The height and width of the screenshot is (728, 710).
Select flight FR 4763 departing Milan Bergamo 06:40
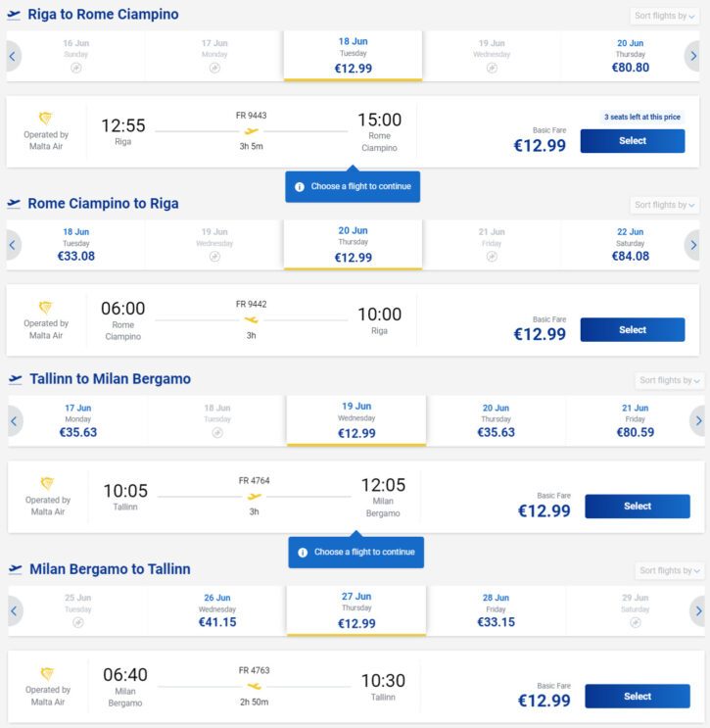(638, 696)
